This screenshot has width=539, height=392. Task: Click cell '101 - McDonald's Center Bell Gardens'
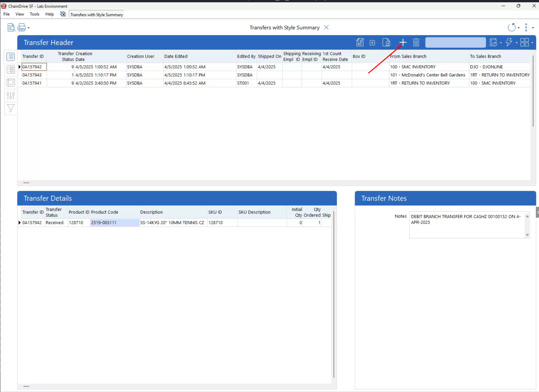429,75
